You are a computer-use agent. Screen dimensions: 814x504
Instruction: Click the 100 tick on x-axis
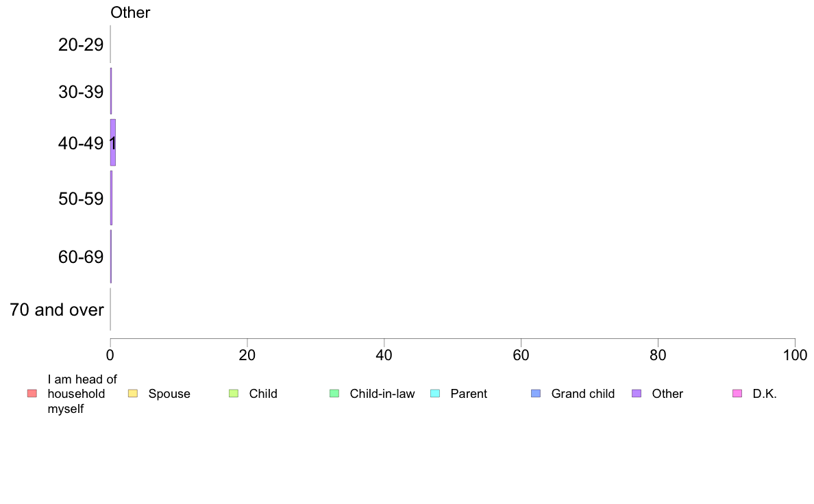(795, 355)
